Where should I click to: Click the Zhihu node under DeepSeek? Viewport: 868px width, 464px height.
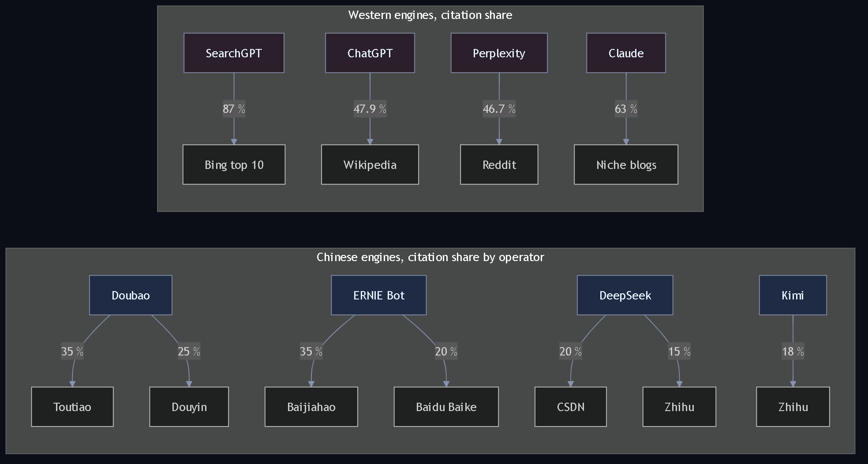[x=679, y=407]
